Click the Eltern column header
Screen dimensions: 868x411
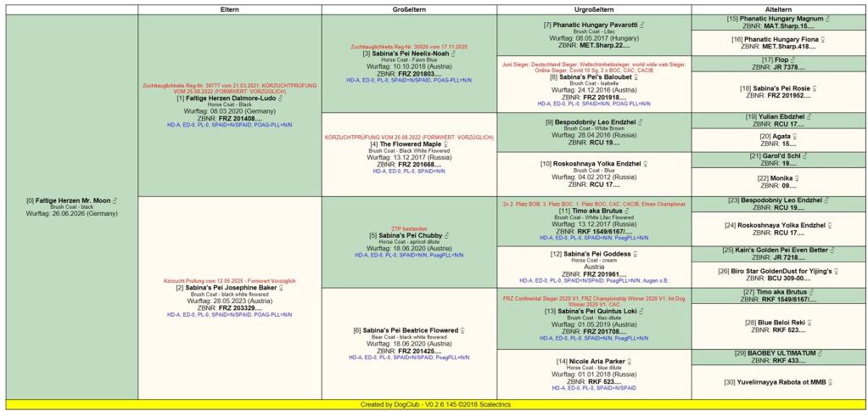[230, 10]
